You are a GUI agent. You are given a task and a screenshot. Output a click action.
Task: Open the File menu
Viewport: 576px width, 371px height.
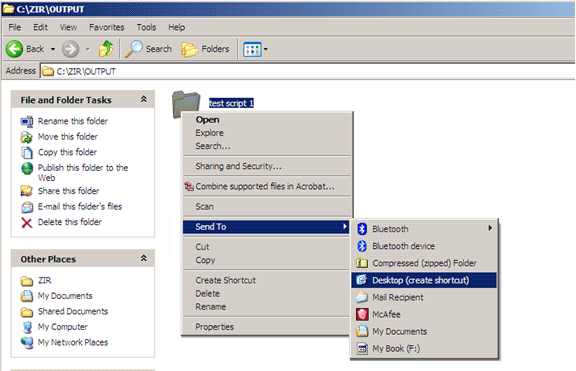click(15, 27)
